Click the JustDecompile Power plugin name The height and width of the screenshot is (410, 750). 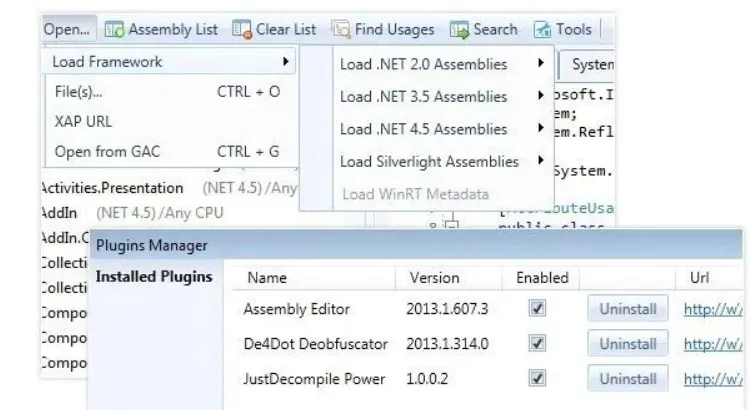pyautogui.click(x=314, y=379)
